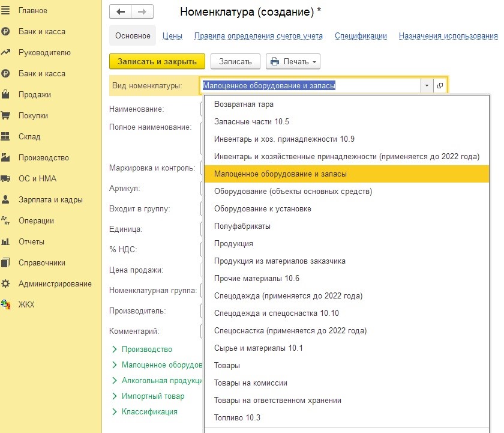Go back with the left arrow button
The image size is (504, 433).
pyautogui.click(x=121, y=12)
